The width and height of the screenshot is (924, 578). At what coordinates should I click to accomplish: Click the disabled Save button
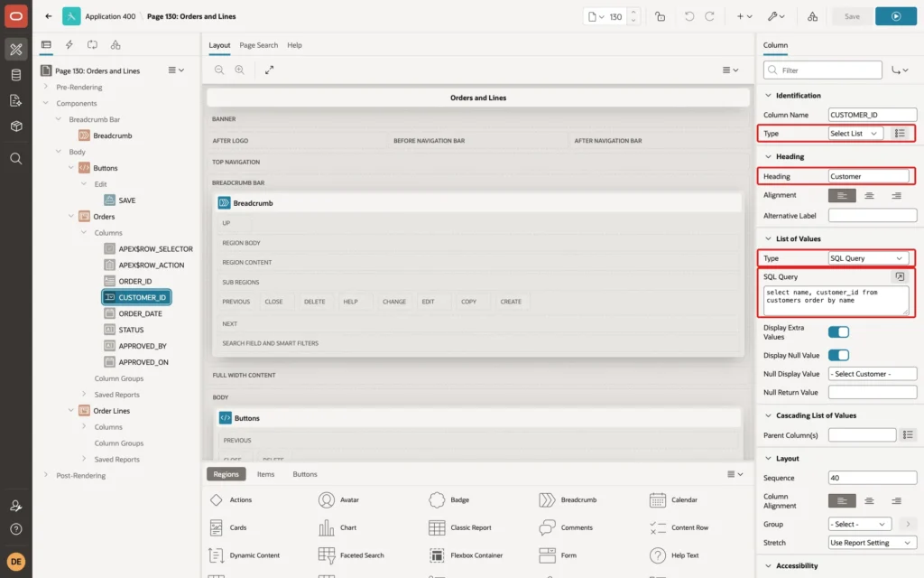click(852, 16)
